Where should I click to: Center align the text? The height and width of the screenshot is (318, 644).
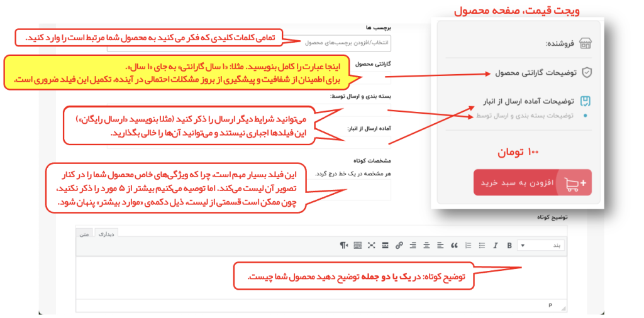(426, 245)
